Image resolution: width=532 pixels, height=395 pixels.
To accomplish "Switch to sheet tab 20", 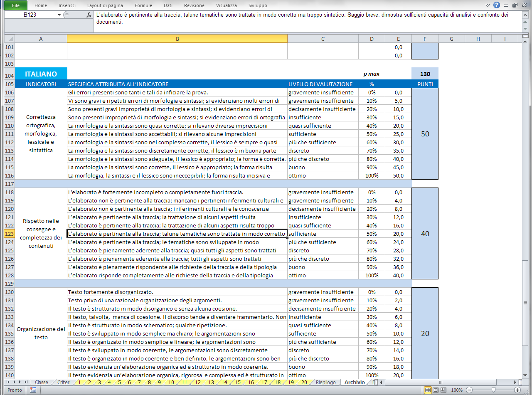I will pyautogui.click(x=304, y=382).
